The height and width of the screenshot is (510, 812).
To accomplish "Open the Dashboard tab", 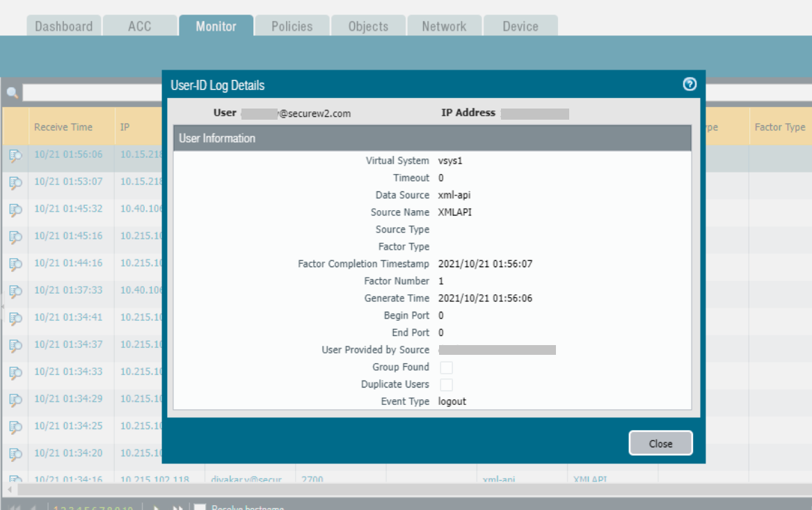I will click(x=64, y=26).
